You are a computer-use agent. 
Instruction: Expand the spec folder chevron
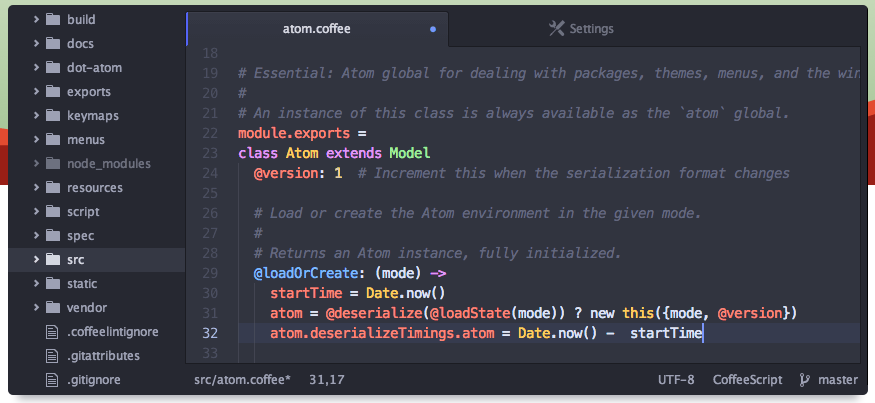tap(36, 236)
